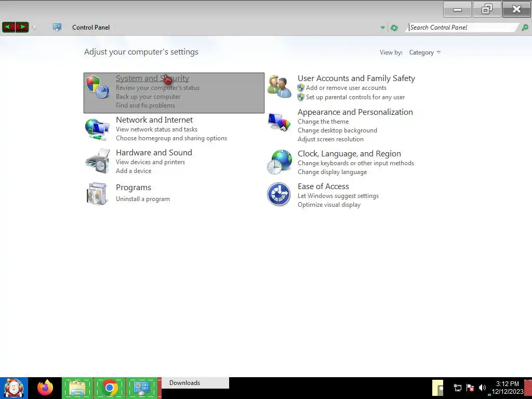Click Control Panel in the address breadcrumb
Viewport: 532px width, 399px height.
91,28
